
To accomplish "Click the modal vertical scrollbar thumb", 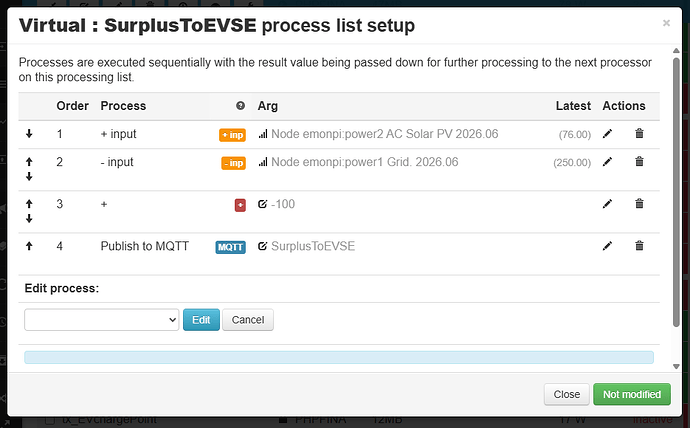I will pyautogui.click(x=676, y=192).
